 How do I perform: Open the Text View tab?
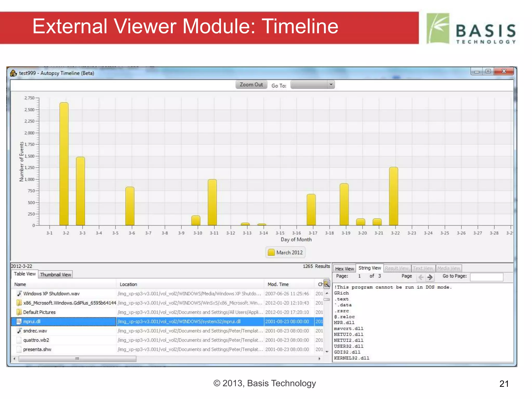pyautogui.click(x=423, y=268)
